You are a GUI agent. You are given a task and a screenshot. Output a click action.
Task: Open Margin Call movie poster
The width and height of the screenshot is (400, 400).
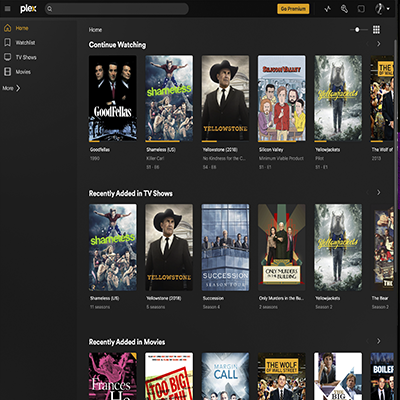225,376
